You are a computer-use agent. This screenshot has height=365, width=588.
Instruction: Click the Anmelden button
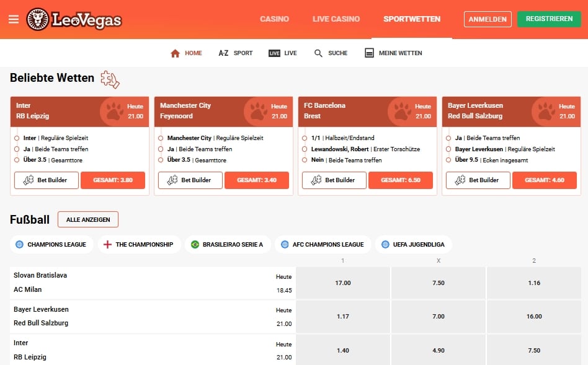coord(488,19)
